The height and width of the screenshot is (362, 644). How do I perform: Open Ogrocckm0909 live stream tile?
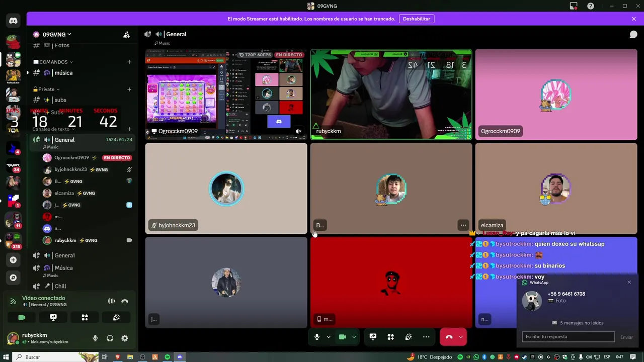point(226,94)
